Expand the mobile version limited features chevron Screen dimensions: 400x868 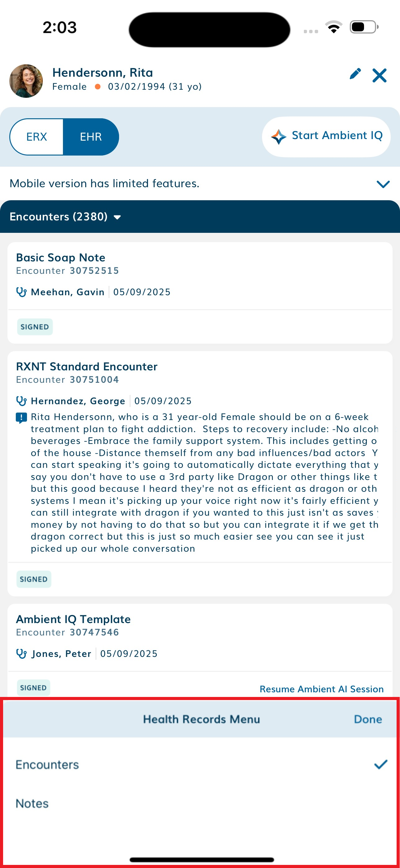point(383,184)
